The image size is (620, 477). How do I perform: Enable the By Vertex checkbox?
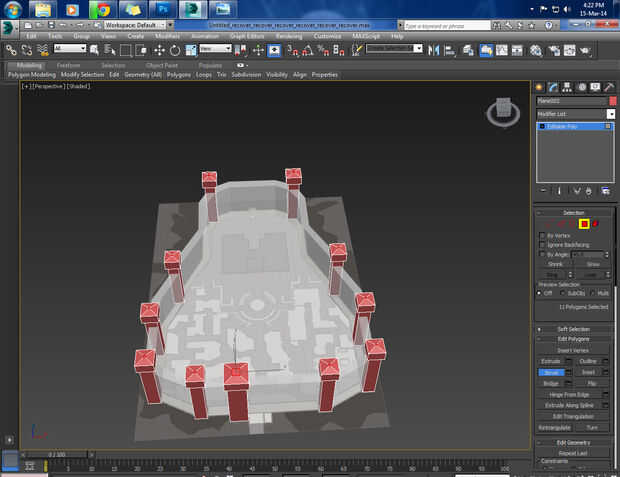tap(543, 235)
